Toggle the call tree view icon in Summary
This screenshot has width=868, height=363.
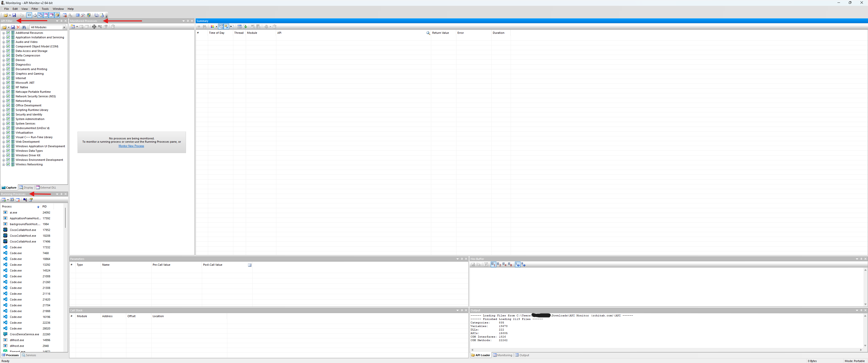coord(221,27)
